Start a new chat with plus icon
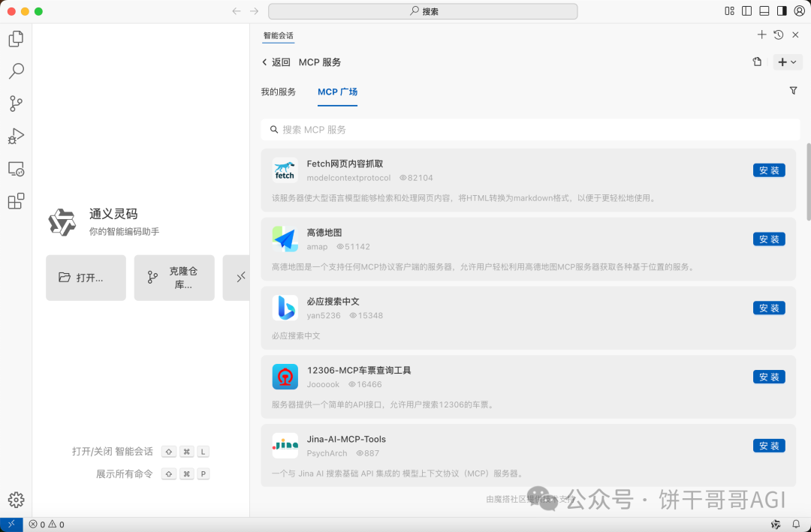 click(x=761, y=35)
